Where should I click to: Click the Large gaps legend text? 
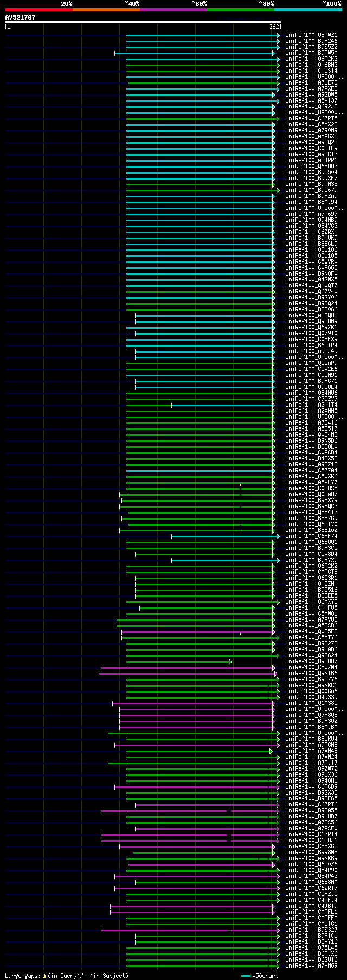[x=67, y=975]
